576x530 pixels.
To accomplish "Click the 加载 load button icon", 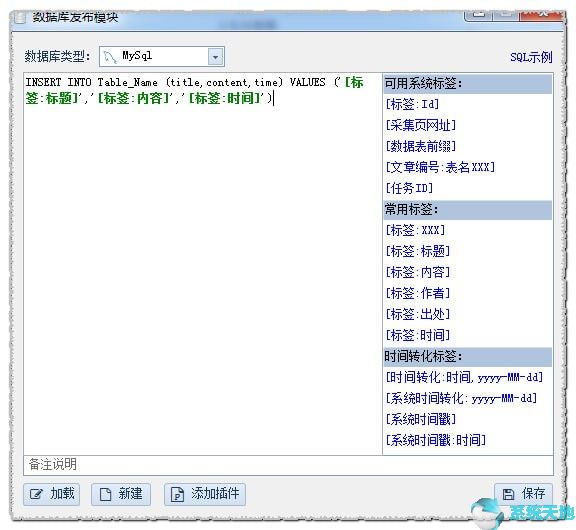I will click(x=36, y=494).
